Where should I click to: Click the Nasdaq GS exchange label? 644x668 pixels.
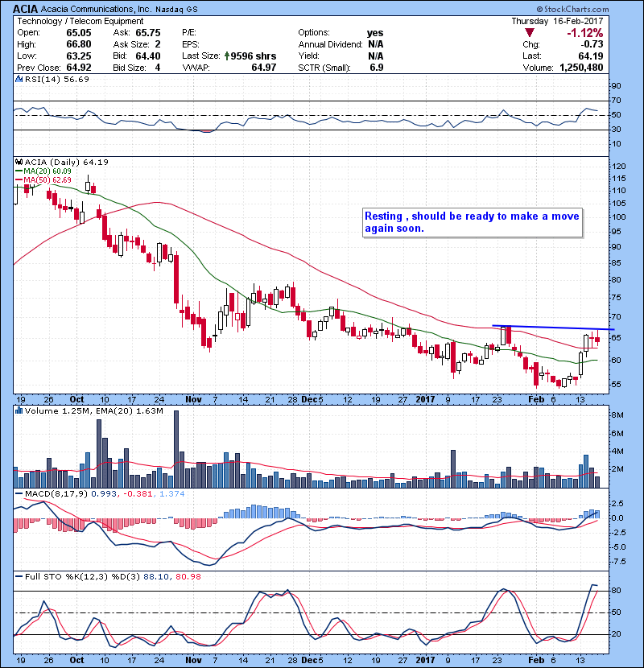click(x=176, y=9)
